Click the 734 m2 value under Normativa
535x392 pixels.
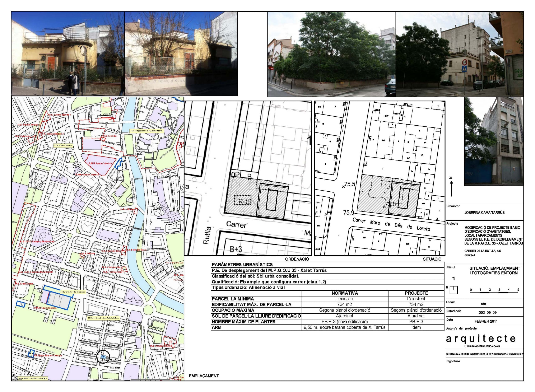pyautogui.click(x=344, y=304)
